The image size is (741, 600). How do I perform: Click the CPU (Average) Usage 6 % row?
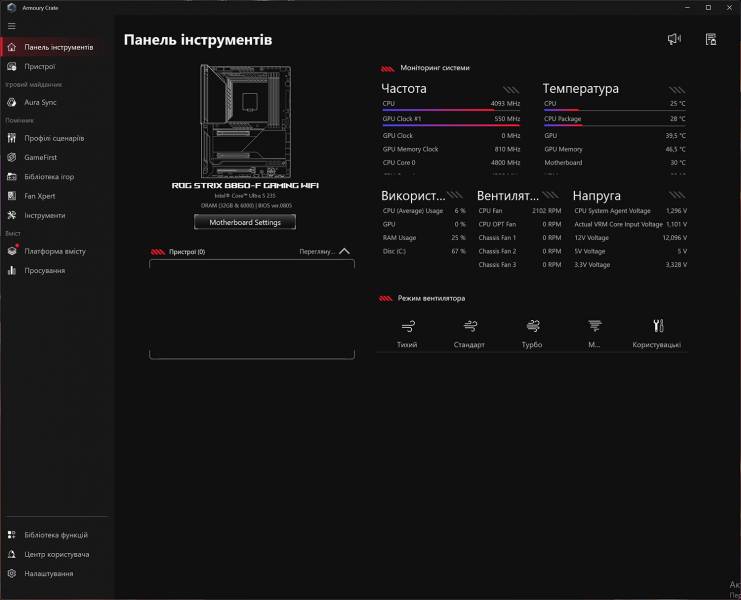coord(424,211)
